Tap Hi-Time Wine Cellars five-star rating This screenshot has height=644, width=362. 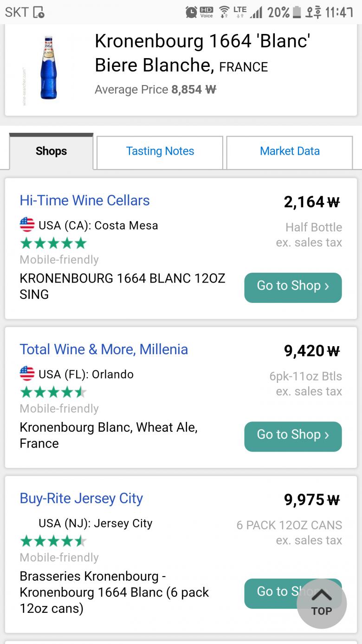[53, 243]
